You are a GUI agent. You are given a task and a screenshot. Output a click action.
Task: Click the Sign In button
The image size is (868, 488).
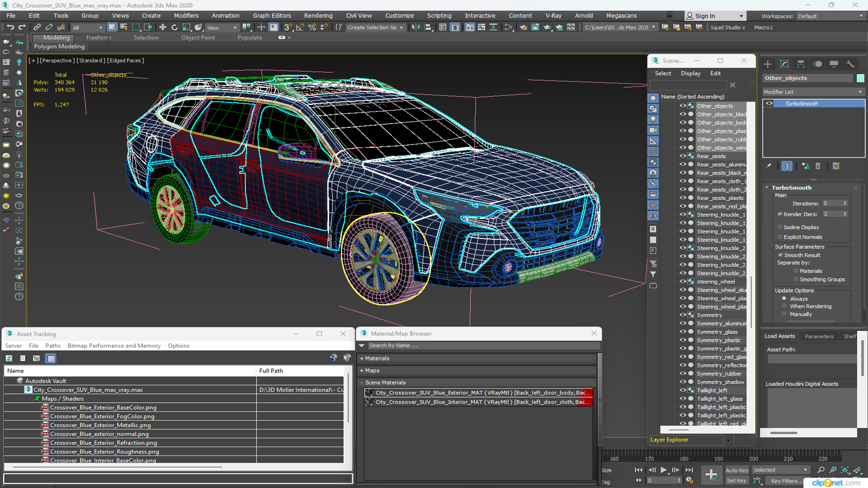(x=714, y=16)
